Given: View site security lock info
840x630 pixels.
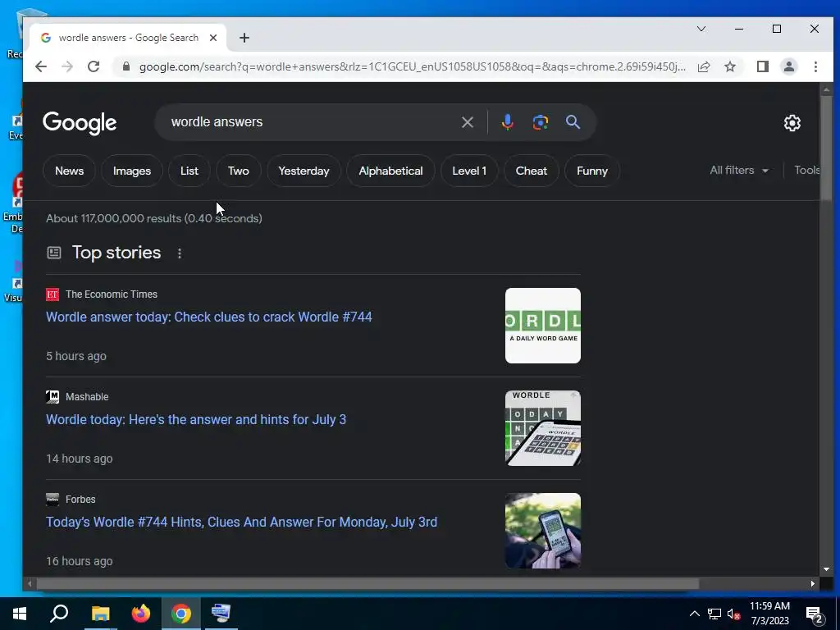Looking at the screenshot, I should point(126,66).
